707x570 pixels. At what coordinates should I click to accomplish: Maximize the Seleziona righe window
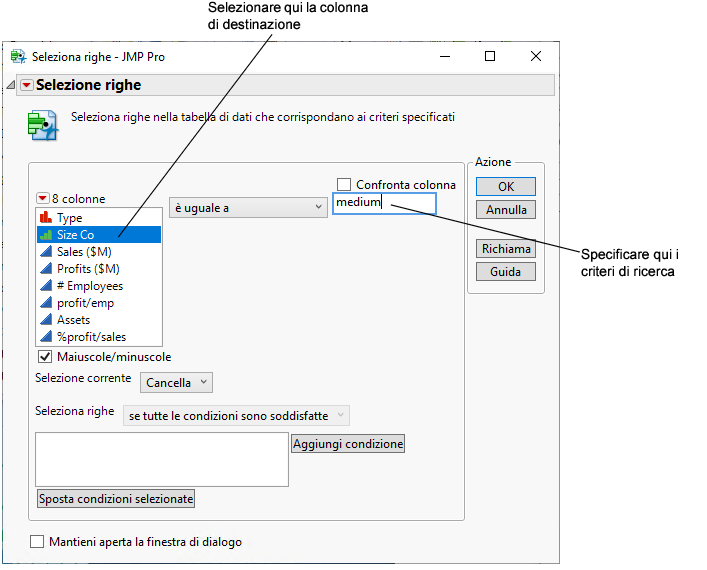click(490, 56)
